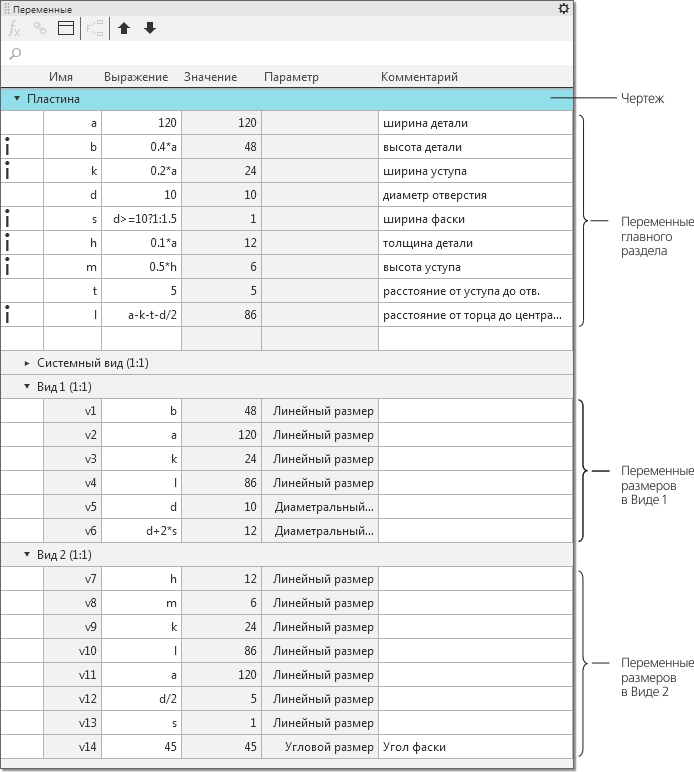Click the function fx icon in toolbar
The image size is (694, 772).
(15, 29)
